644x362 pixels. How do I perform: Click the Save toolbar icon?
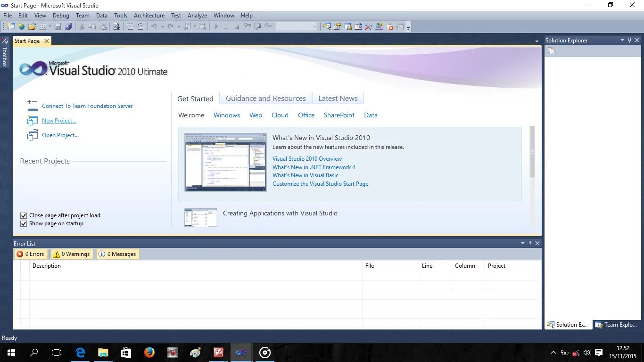(x=58, y=26)
